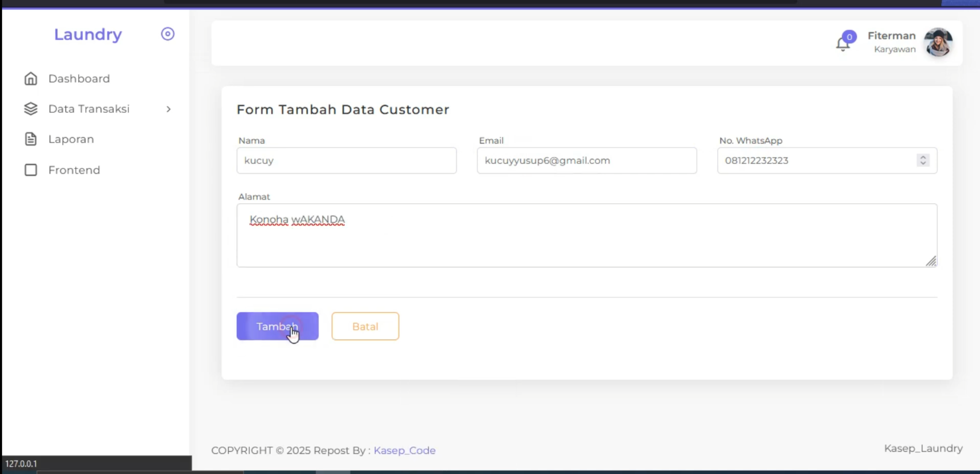
Task: Toggle the sidebar collapse circle icon
Action: [x=168, y=34]
